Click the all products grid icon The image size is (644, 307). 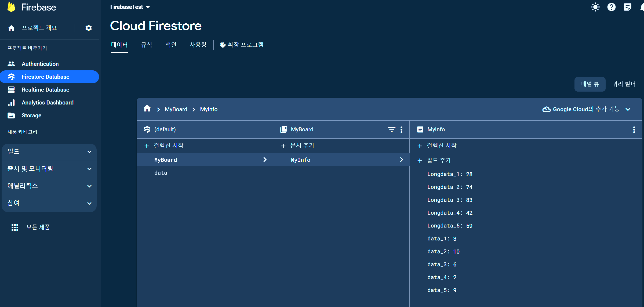15,227
